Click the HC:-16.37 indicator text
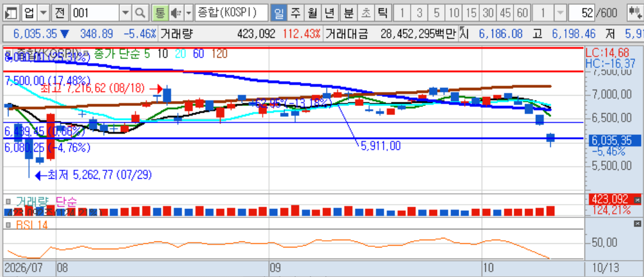The height and width of the screenshot is (277, 644). tap(610, 63)
